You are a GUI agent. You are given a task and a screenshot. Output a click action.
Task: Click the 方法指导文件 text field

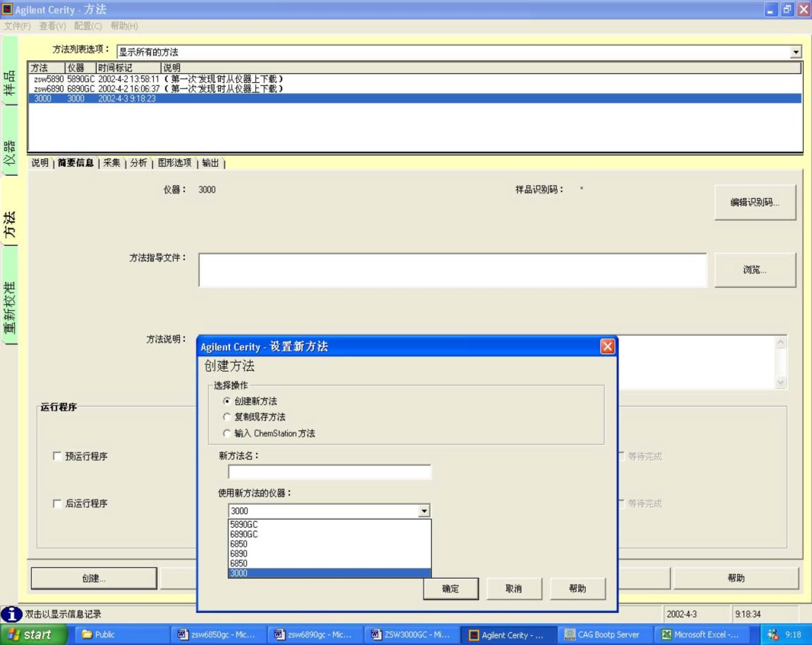tap(452, 270)
